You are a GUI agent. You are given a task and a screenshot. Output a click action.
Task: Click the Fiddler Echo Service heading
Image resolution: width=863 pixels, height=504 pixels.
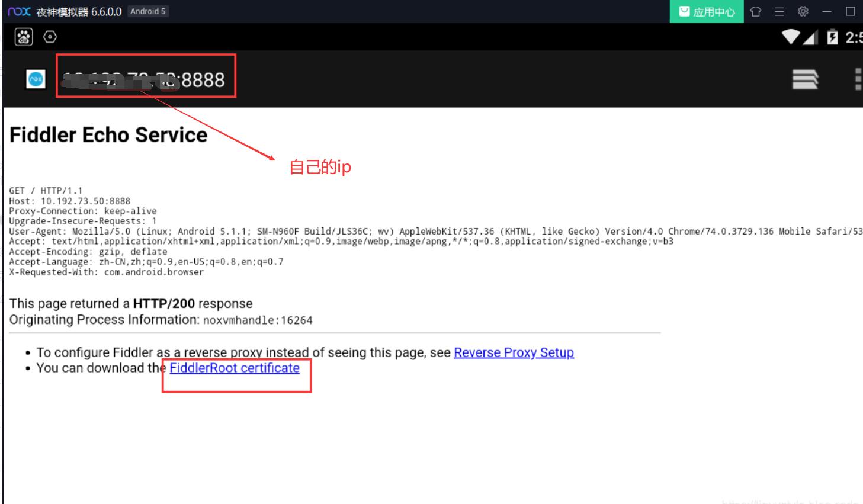(108, 135)
